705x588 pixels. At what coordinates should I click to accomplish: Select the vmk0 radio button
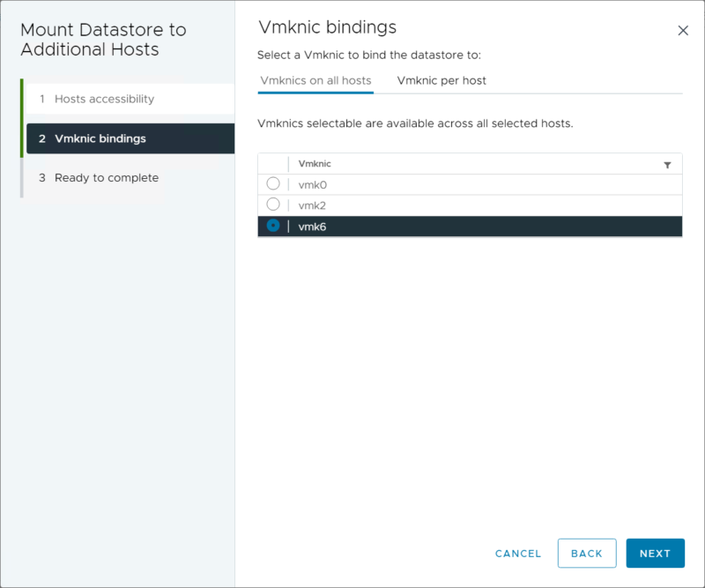273,183
